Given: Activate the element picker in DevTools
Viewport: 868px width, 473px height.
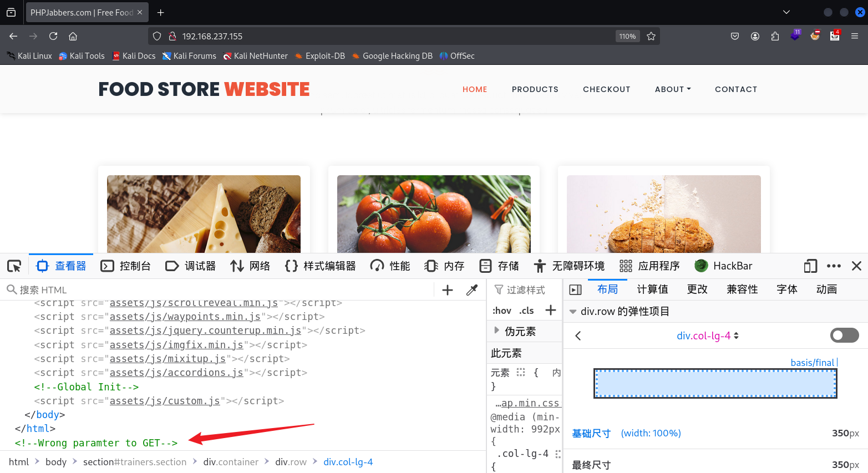Looking at the screenshot, I should tap(14, 266).
